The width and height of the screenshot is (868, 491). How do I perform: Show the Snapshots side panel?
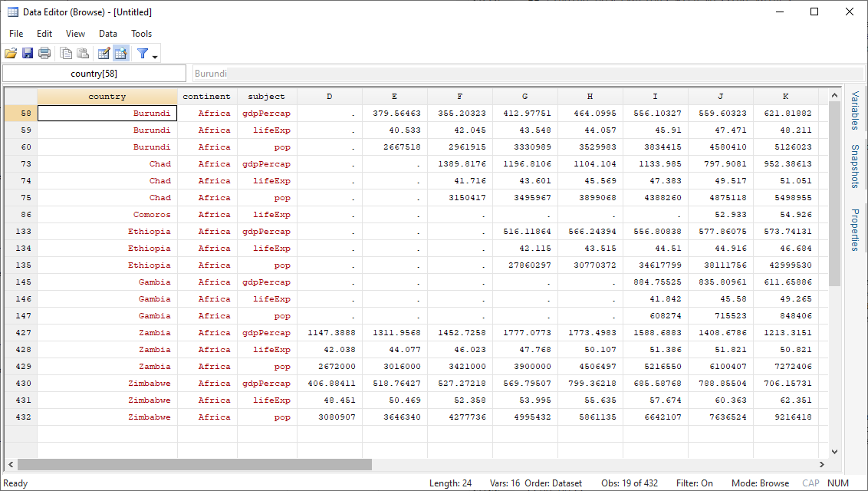855,166
